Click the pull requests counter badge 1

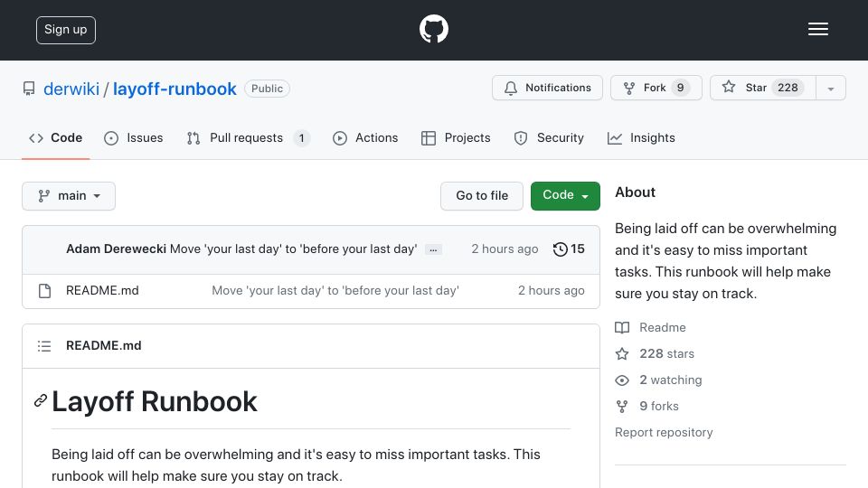click(x=301, y=137)
